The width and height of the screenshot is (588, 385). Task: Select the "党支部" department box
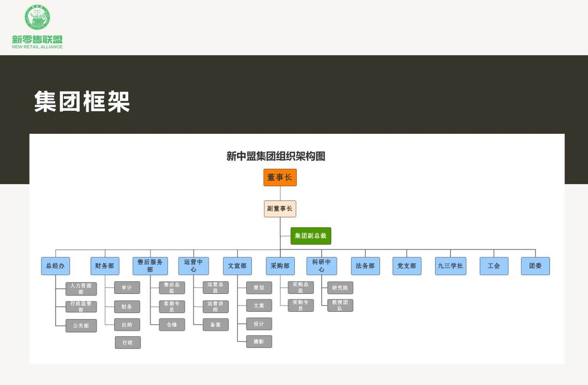click(x=407, y=266)
